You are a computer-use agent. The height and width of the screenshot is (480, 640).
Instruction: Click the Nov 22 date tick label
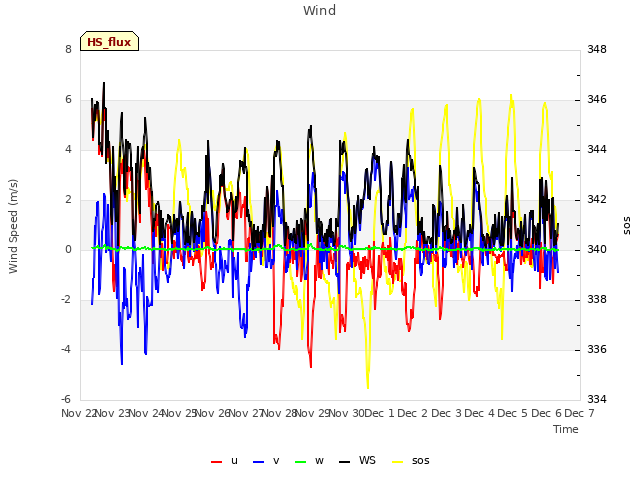pos(78,413)
